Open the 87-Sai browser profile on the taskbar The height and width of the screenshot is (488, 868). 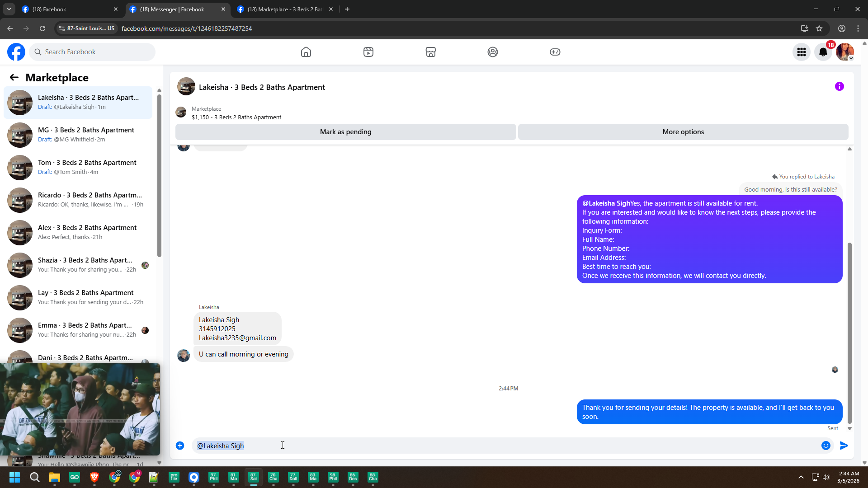(x=254, y=477)
